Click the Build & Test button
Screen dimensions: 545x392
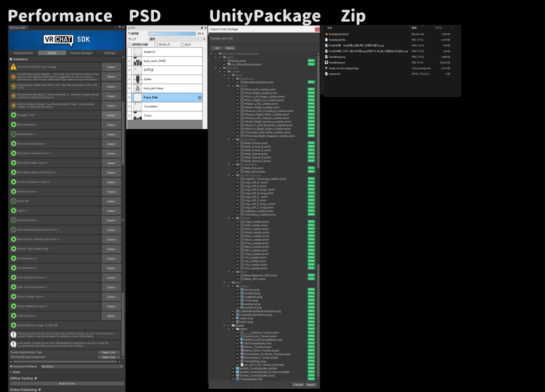coord(67,383)
